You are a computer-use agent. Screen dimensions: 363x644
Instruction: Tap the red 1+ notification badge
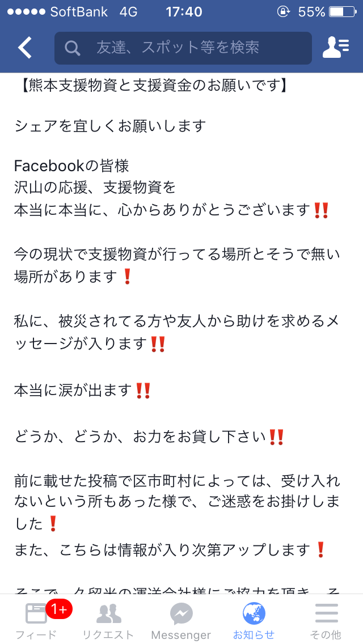tap(59, 609)
